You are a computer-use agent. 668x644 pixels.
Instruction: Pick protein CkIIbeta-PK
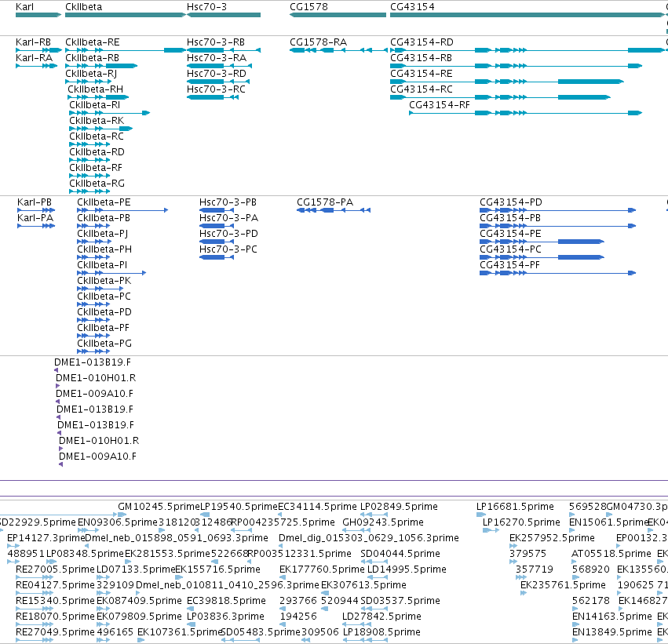(104, 281)
